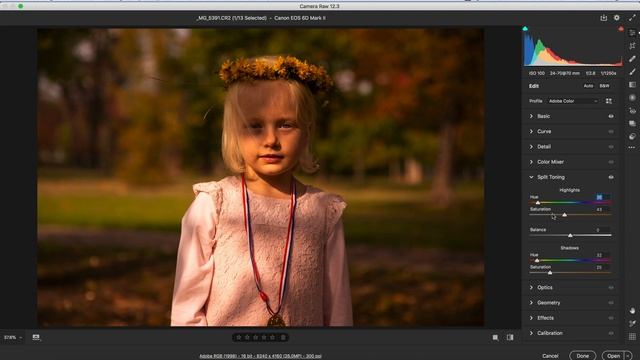Convert to black and white with B&W
Image resolution: width=640 pixels, height=360 pixels.
click(x=604, y=86)
